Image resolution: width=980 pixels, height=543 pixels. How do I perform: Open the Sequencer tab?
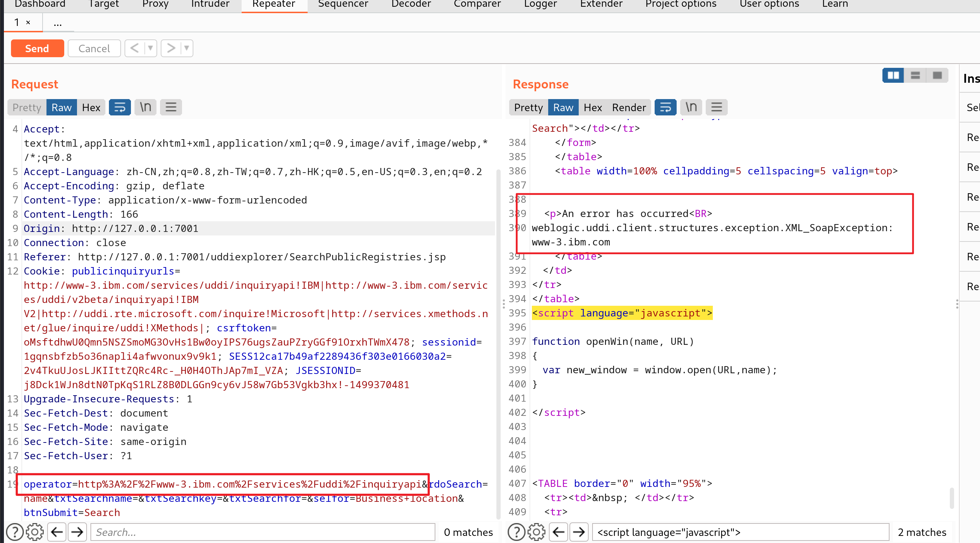coord(343,4)
